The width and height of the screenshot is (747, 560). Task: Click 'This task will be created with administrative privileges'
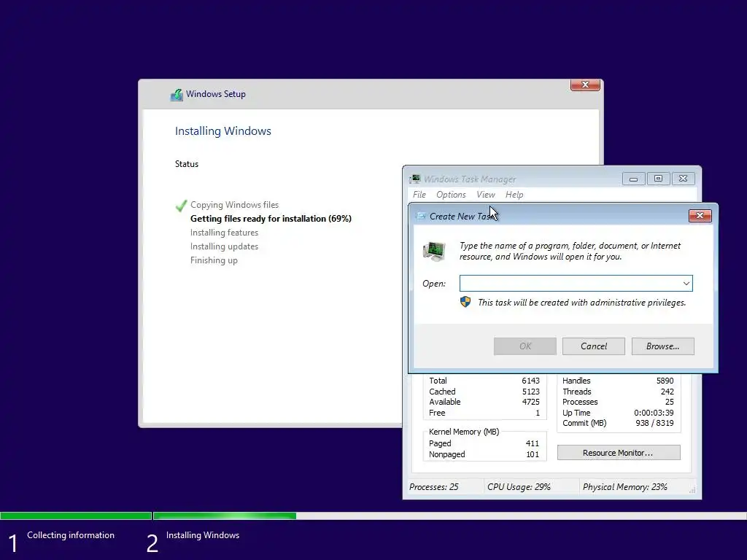click(581, 303)
